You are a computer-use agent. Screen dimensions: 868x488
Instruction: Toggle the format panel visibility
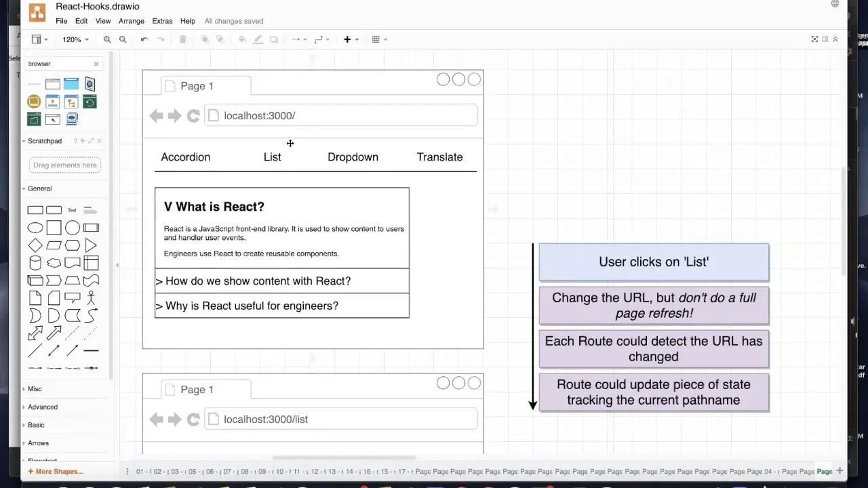(x=825, y=39)
